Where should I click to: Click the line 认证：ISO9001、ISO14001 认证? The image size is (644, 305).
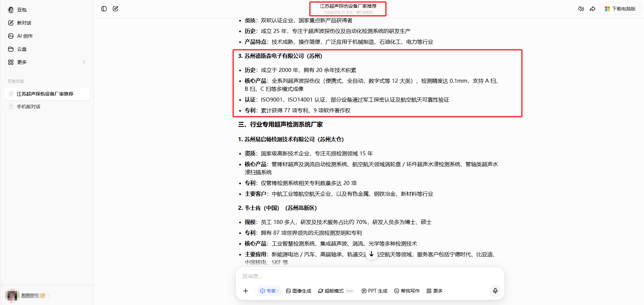[347, 100]
